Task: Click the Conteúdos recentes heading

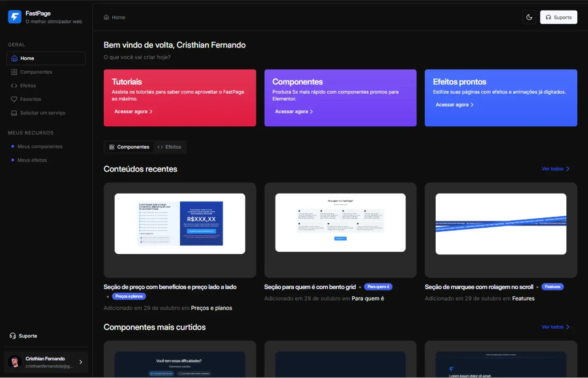Action: [140, 169]
